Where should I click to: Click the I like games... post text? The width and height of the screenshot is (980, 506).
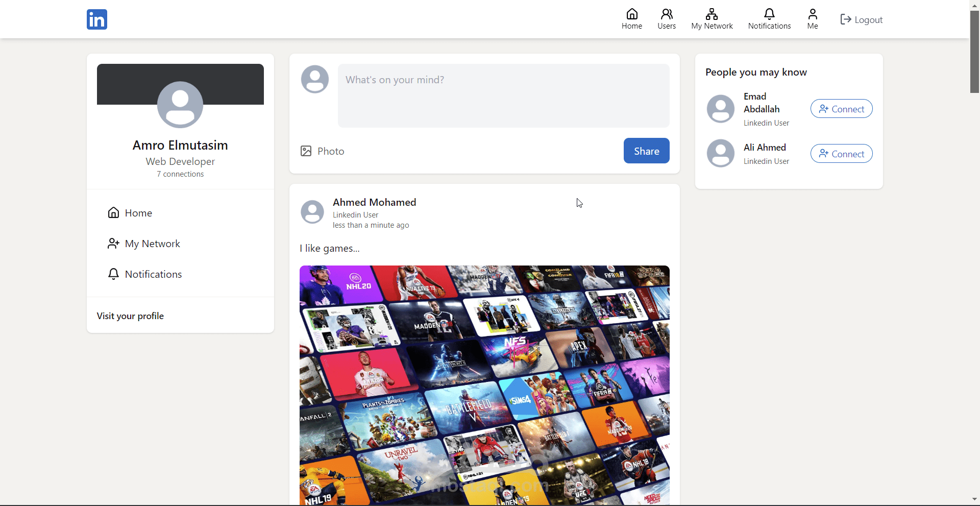[x=330, y=249]
